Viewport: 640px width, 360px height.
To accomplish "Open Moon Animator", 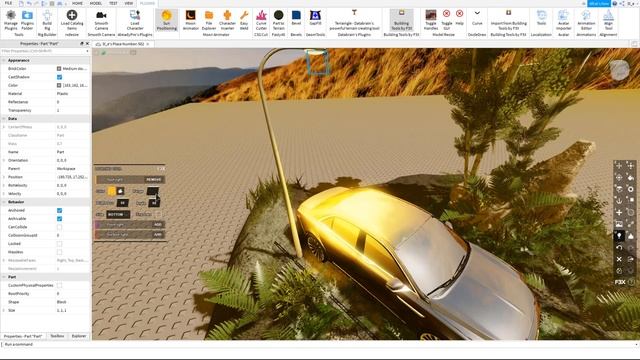I will (x=190, y=20).
